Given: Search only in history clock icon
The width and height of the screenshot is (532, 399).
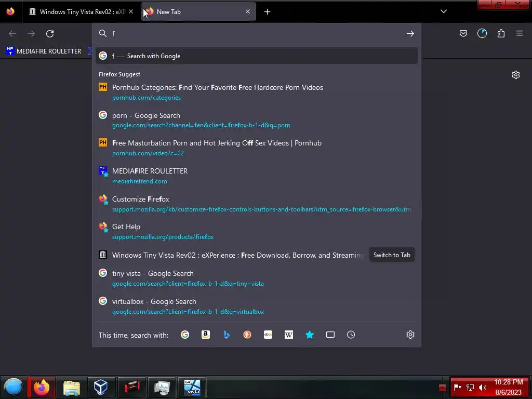Looking at the screenshot, I should 351,335.
